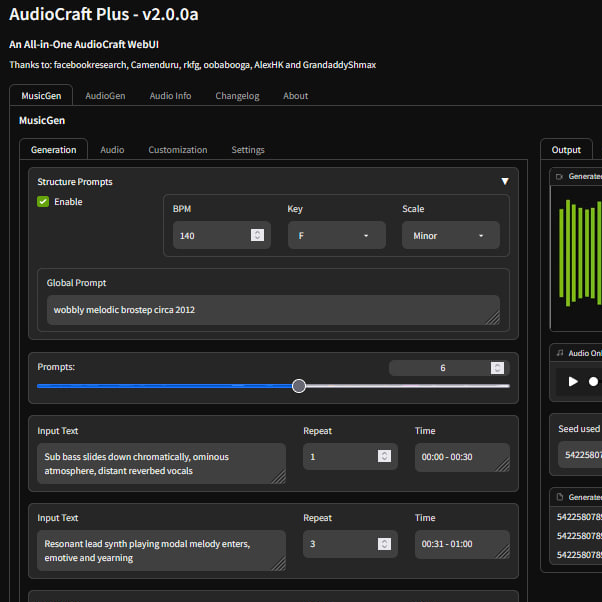This screenshot has width=602, height=602.
Task: Click the Prompts count stepper arrows
Action: click(x=497, y=368)
